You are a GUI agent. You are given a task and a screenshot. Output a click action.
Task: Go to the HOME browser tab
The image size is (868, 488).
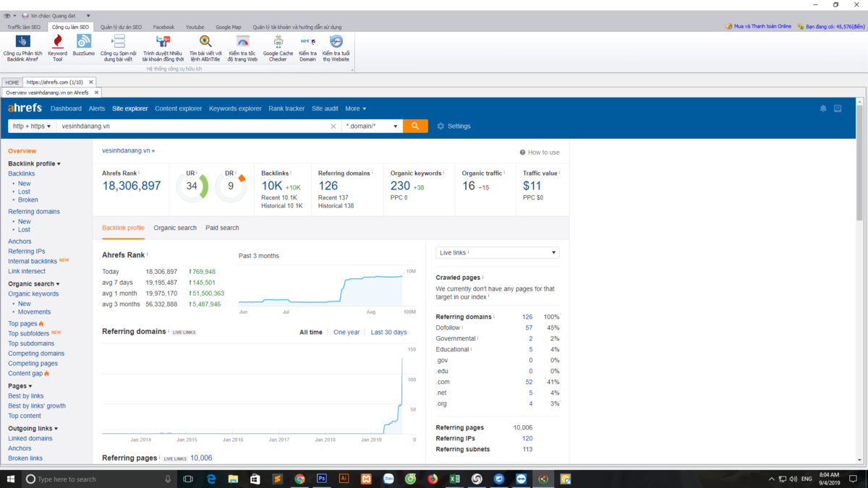12,82
